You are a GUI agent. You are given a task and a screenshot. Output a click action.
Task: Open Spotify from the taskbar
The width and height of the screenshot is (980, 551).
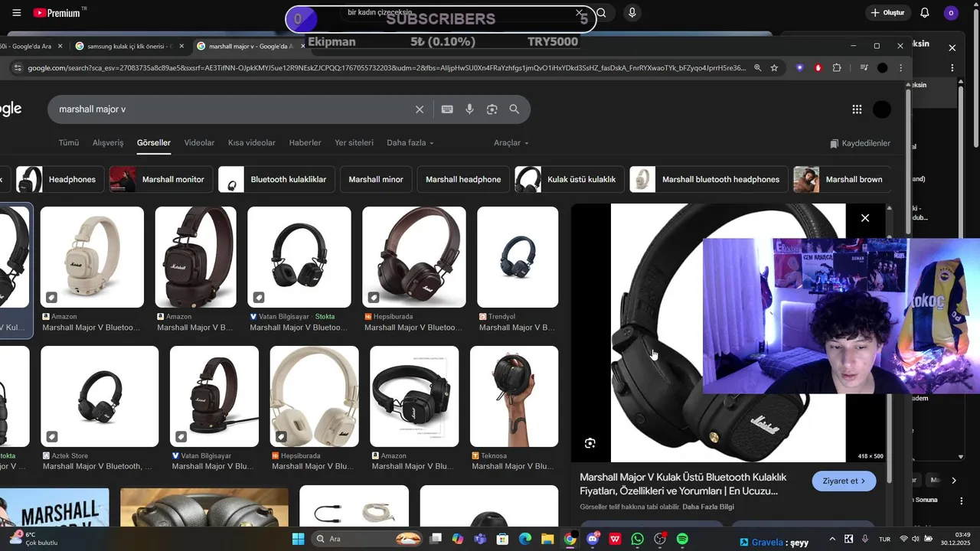tap(682, 539)
